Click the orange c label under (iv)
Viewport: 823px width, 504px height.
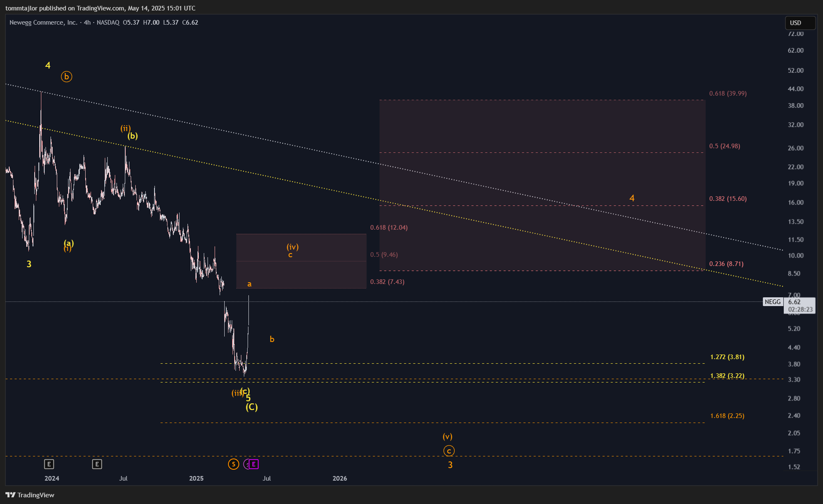click(x=290, y=255)
